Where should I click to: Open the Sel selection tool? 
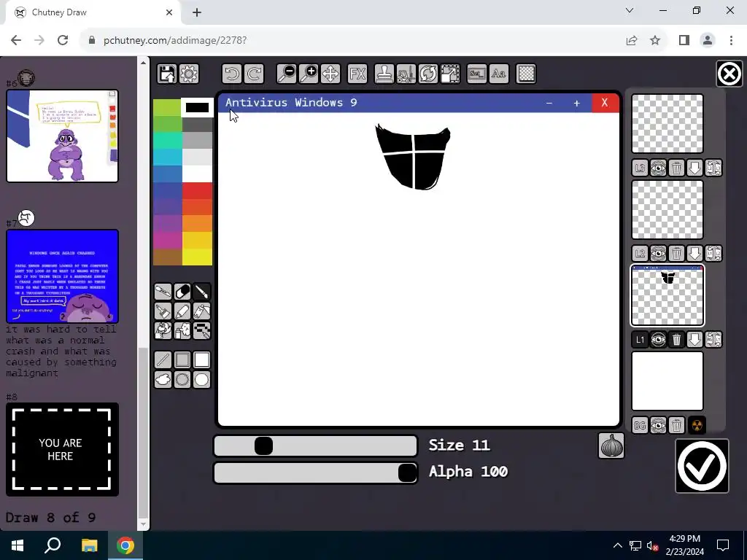click(476, 74)
